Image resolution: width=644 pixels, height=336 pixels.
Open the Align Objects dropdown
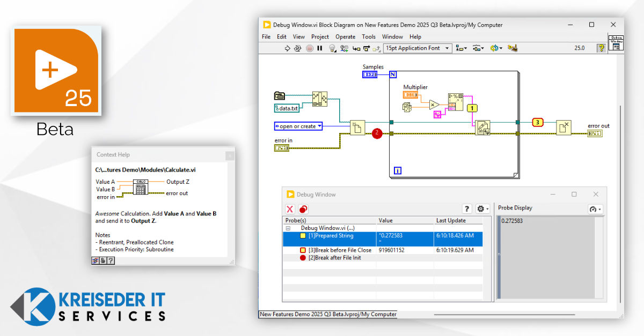[x=461, y=48]
